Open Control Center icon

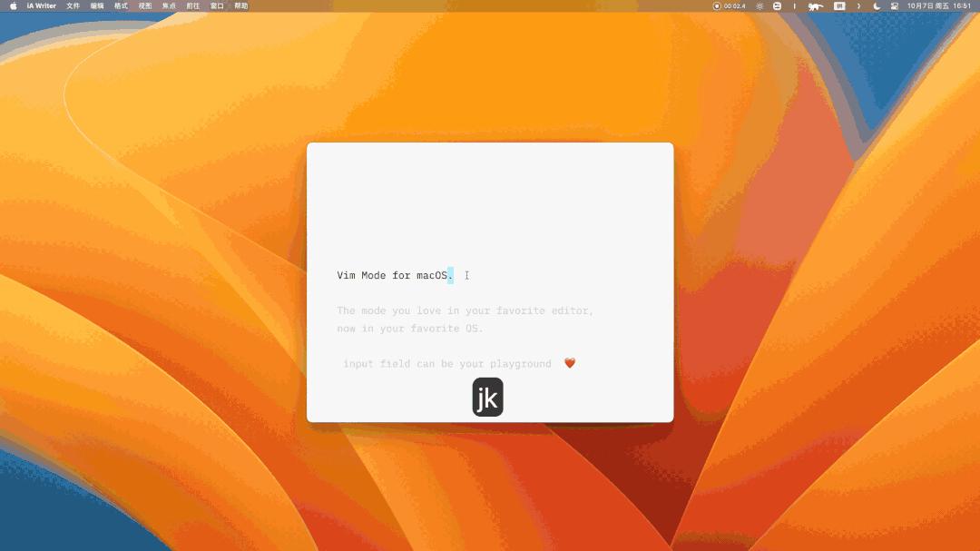895,6
